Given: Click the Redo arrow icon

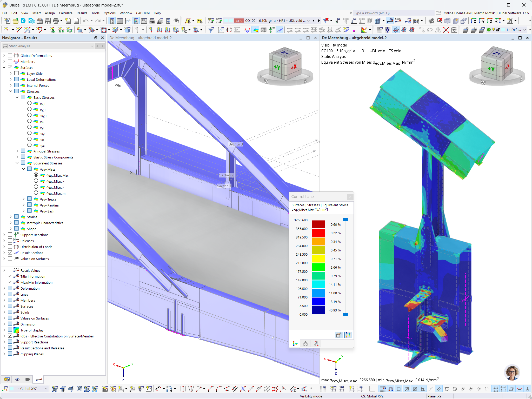Looking at the screenshot, I should click(98, 21).
